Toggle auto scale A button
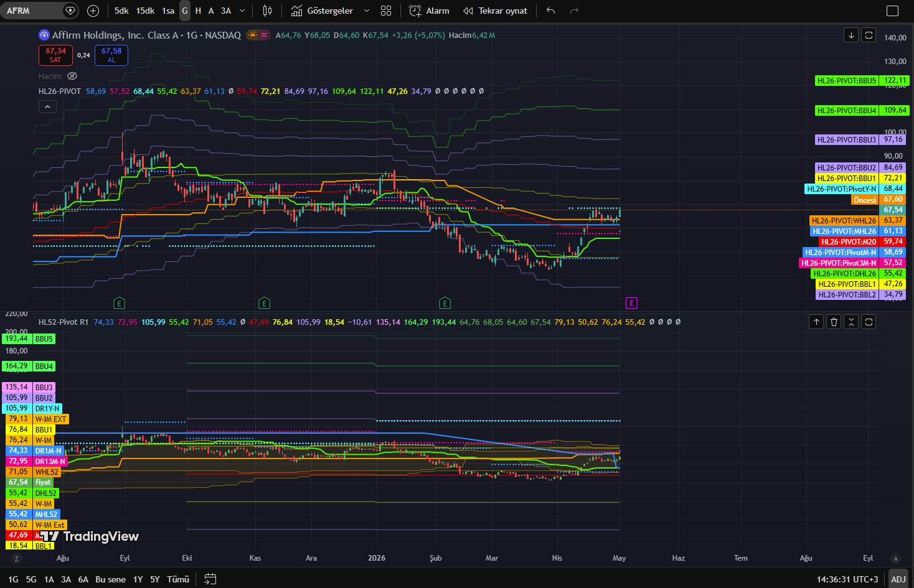The image size is (914, 588). pyautogui.click(x=895, y=558)
